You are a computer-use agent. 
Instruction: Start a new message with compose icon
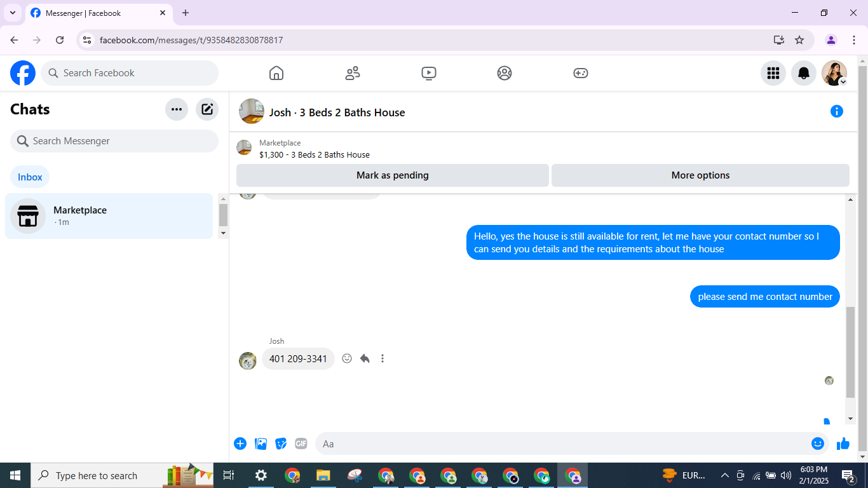[x=207, y=109]
